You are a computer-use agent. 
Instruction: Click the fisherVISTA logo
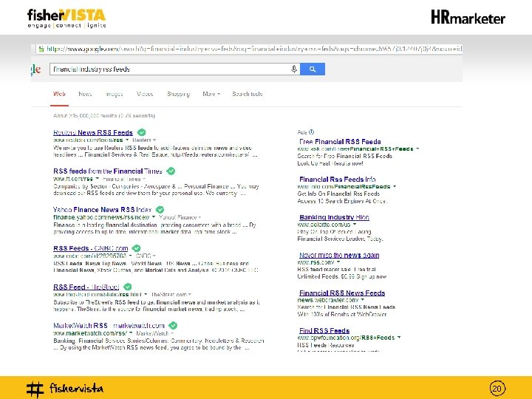(66, 18)
